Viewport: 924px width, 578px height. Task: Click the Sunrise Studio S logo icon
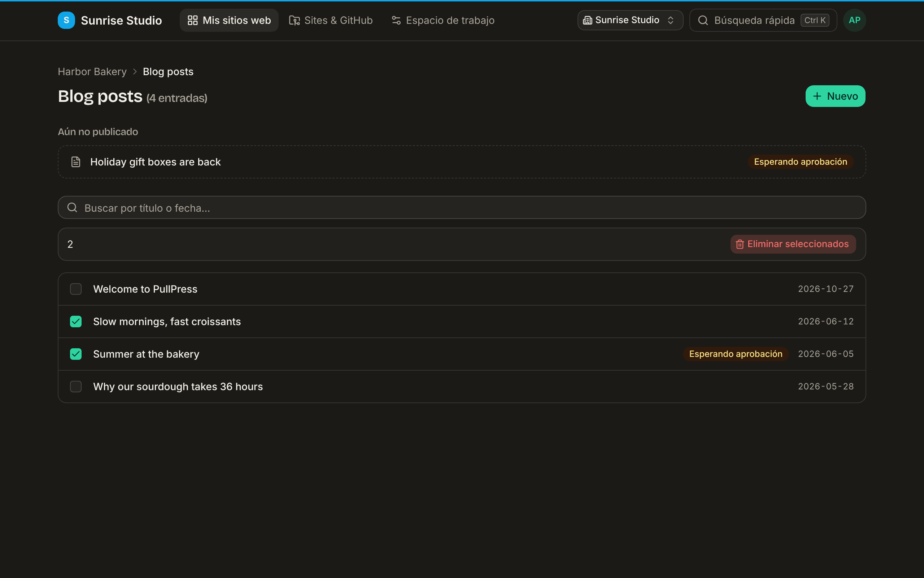(66, 20)
